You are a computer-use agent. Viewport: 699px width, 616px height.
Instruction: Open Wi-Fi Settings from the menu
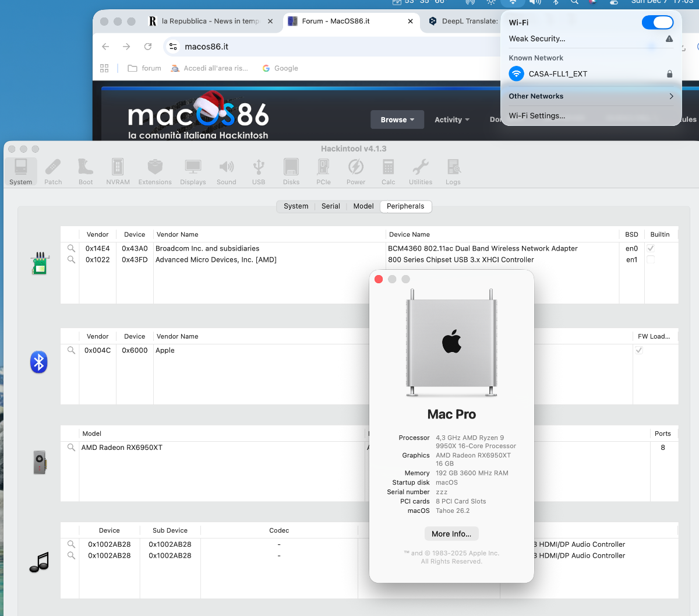pyautogui.click(x=537, y=115)
